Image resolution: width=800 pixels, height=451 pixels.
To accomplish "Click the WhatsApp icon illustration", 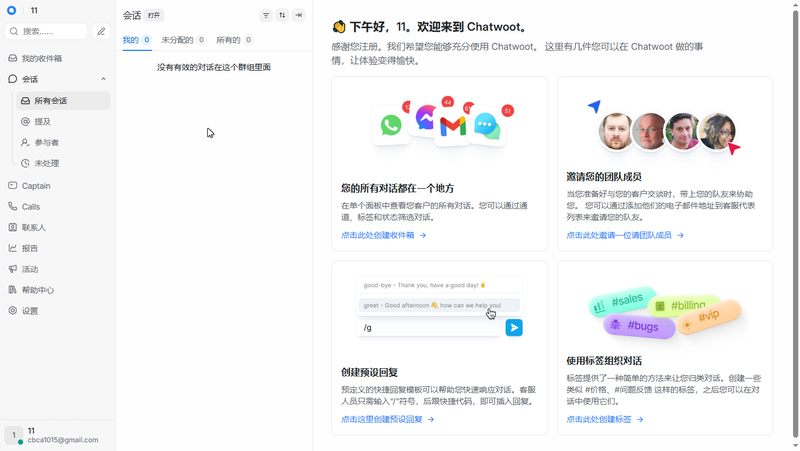I will (x=391, y=125).
